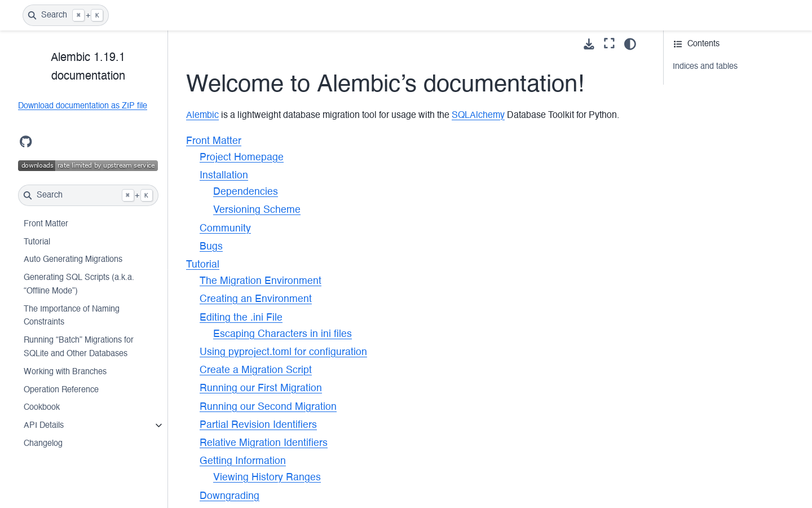Click the downloads badge
This screenshot has height=508, width=812.
click(x=88, y=165)
